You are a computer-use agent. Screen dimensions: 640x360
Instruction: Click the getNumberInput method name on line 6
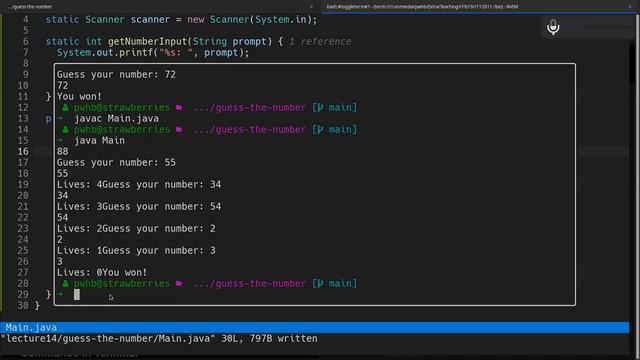(147, 42)
